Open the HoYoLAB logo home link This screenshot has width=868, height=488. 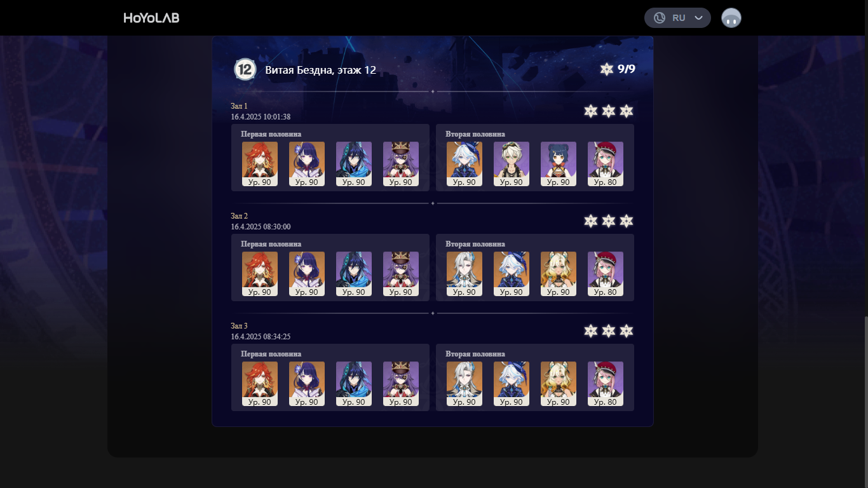pyautogui.click(x=151, y=18)
